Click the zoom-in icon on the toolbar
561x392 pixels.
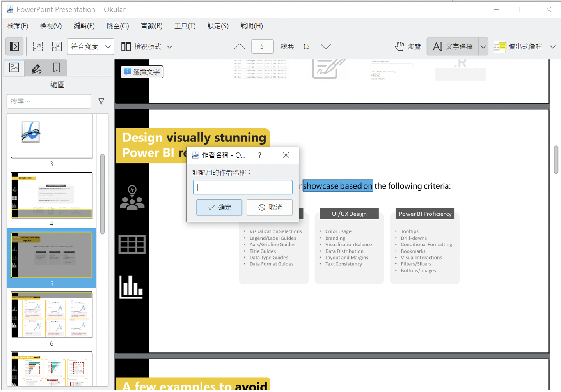click(x=38, y=46)
